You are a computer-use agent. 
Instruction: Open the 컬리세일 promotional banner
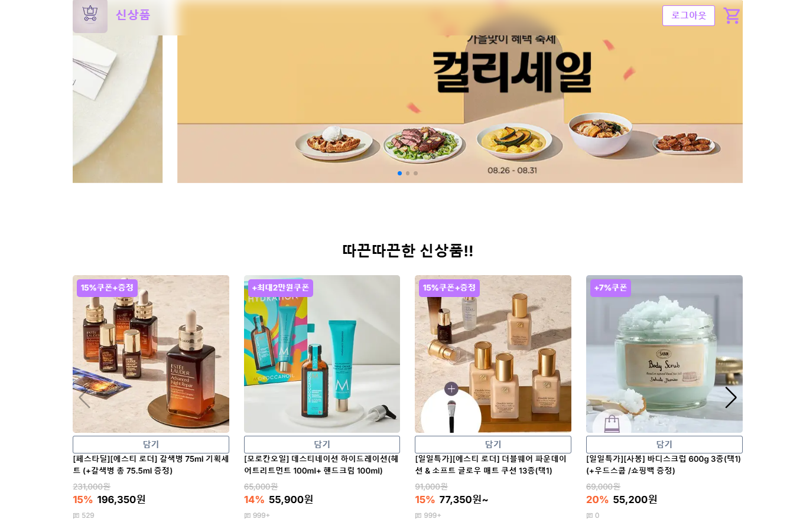pos(460,92)
